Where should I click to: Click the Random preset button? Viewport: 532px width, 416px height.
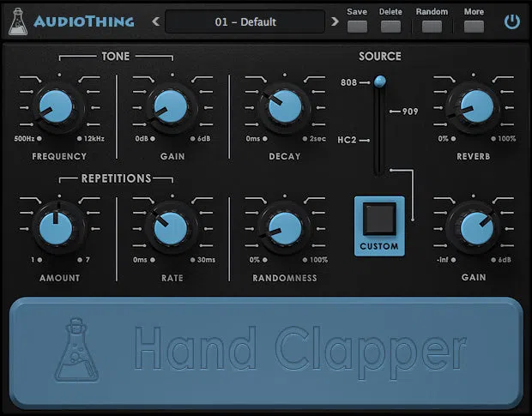point(432,27)
